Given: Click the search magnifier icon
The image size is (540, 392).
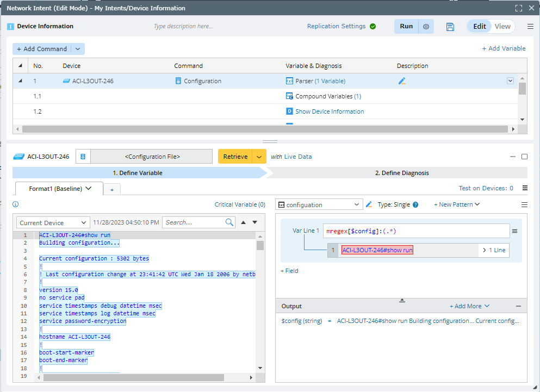Looking at the screenshot, I should coord(229,222).
